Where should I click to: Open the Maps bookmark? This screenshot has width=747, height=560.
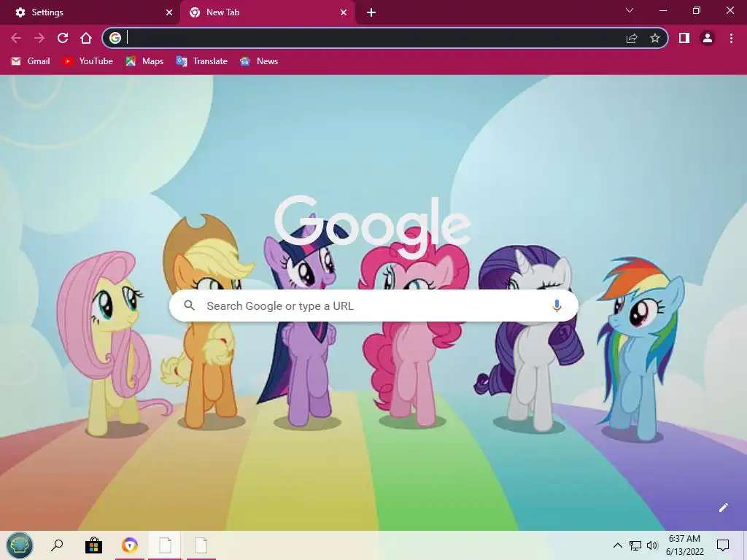pos(145,61)
